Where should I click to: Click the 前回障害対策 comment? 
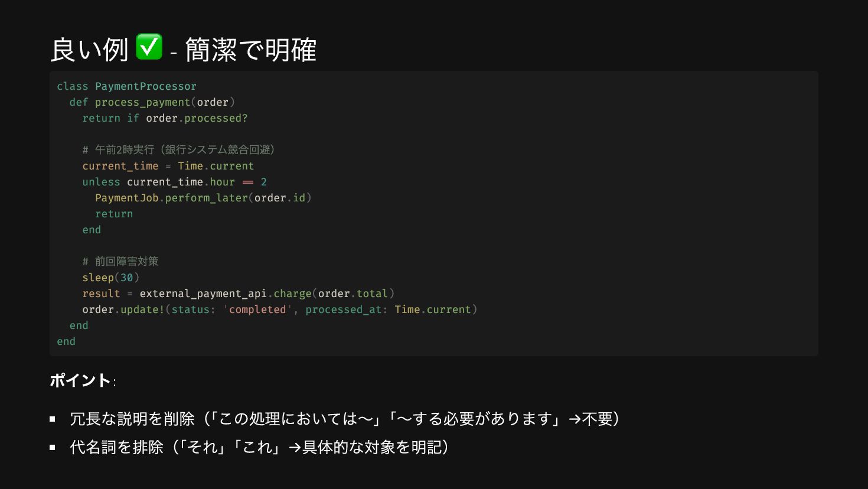pos(120,262)
